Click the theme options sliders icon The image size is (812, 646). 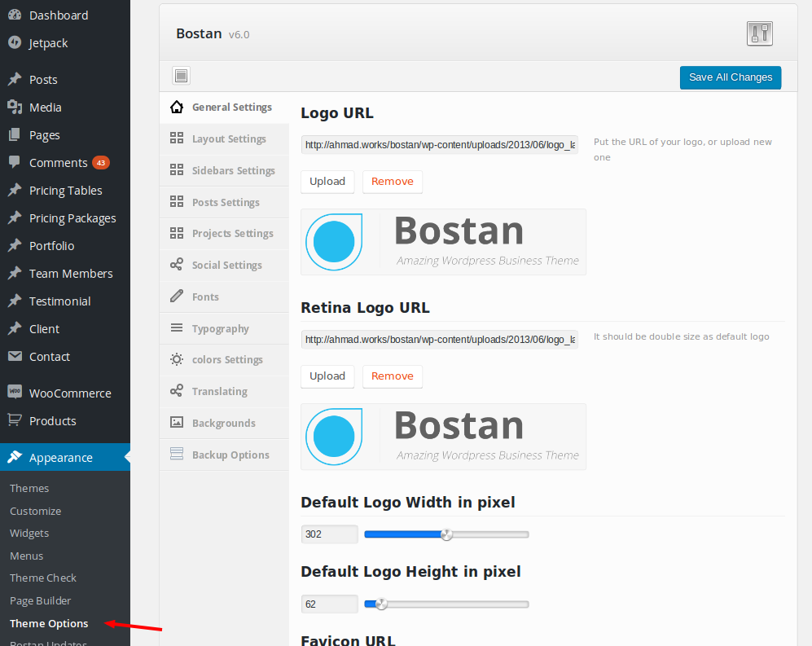click(760, 33)
